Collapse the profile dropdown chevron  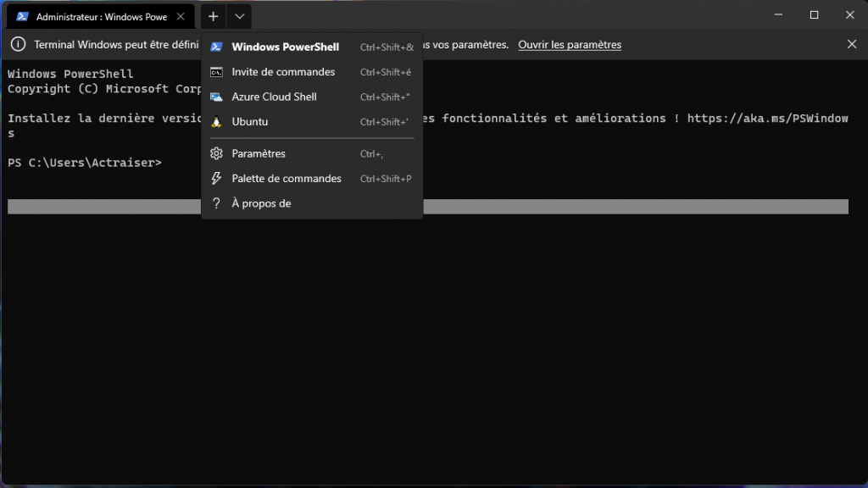[239, 17]
